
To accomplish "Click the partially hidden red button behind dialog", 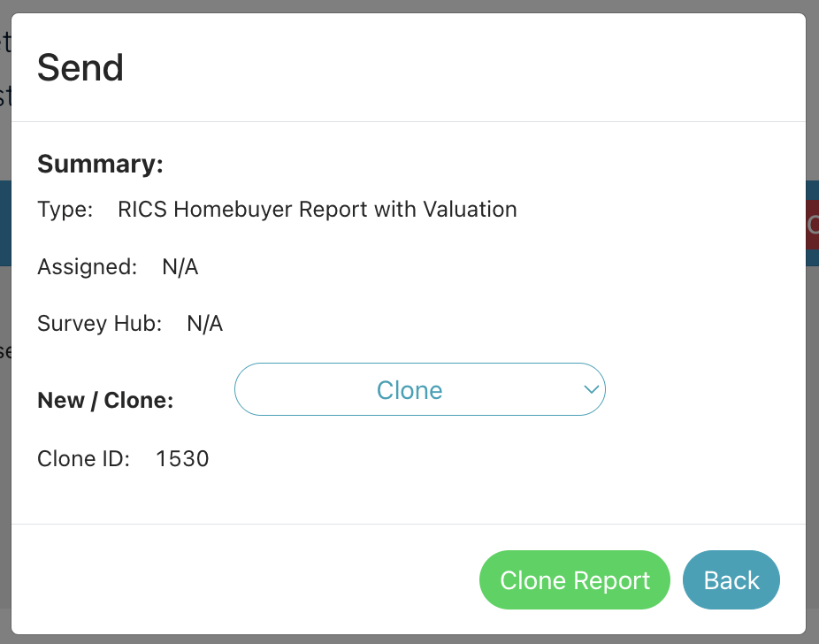I will 812,224.
